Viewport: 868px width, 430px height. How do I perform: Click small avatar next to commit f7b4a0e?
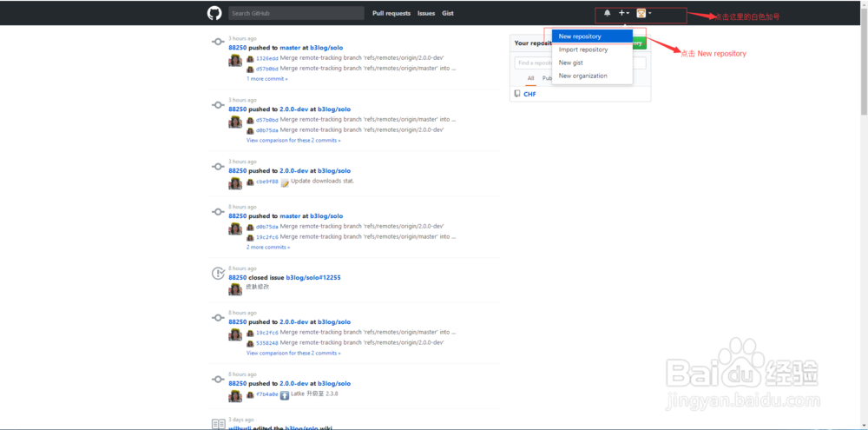250,394
